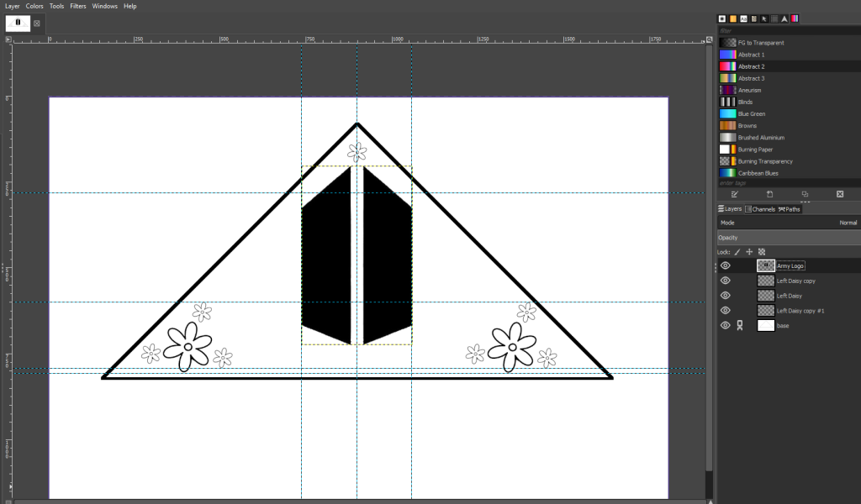The width and height of the screenshot is (861, 504).
Task: Adjust the layer Opacity slider
Action: click(x=788, y=238)
